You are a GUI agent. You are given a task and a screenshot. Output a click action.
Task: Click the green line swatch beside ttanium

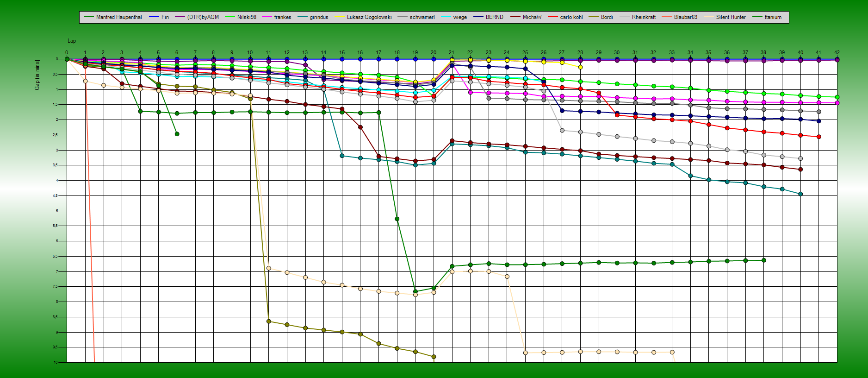coord(757,17)
